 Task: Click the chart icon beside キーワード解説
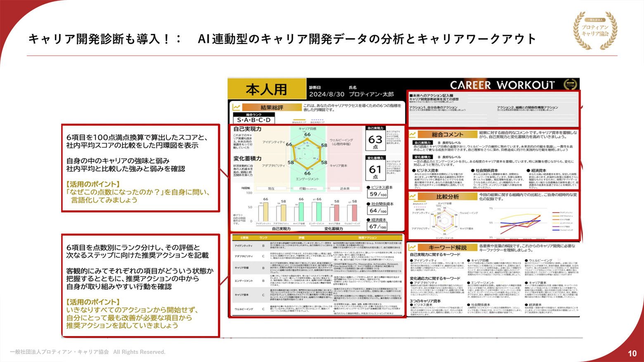pyautogui.click(x=412, y=248)
